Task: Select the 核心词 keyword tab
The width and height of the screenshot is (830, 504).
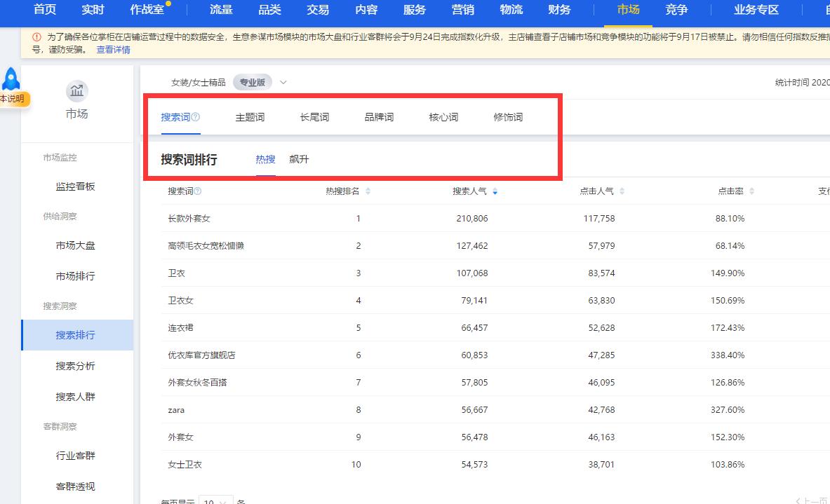Action: click(443, 117)
